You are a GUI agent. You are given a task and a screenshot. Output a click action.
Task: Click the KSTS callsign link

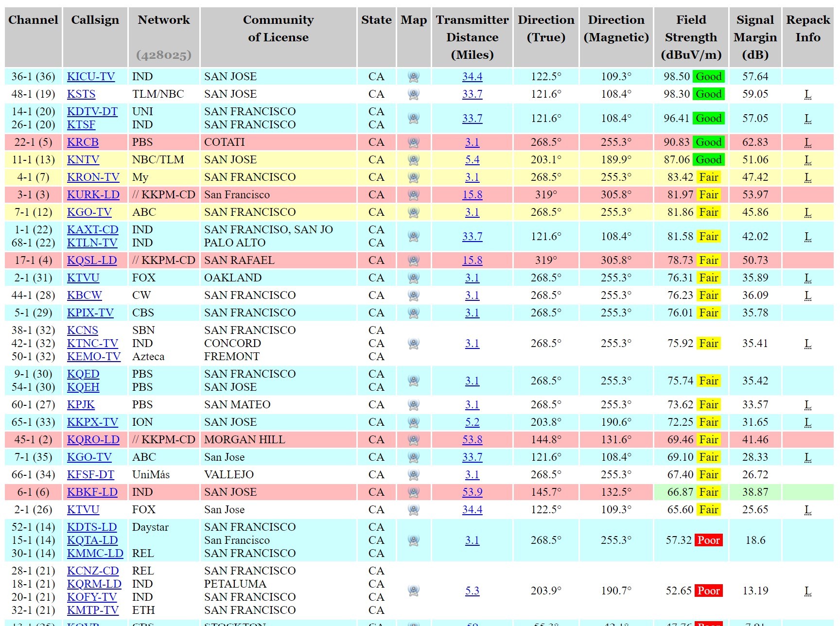coord(81,94)
